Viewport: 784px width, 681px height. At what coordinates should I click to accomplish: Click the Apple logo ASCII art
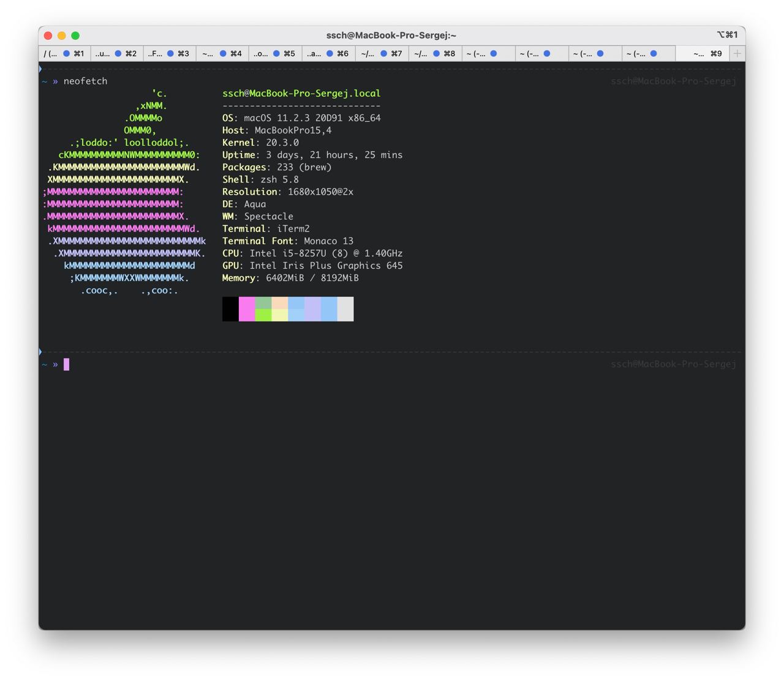point(124,192)
